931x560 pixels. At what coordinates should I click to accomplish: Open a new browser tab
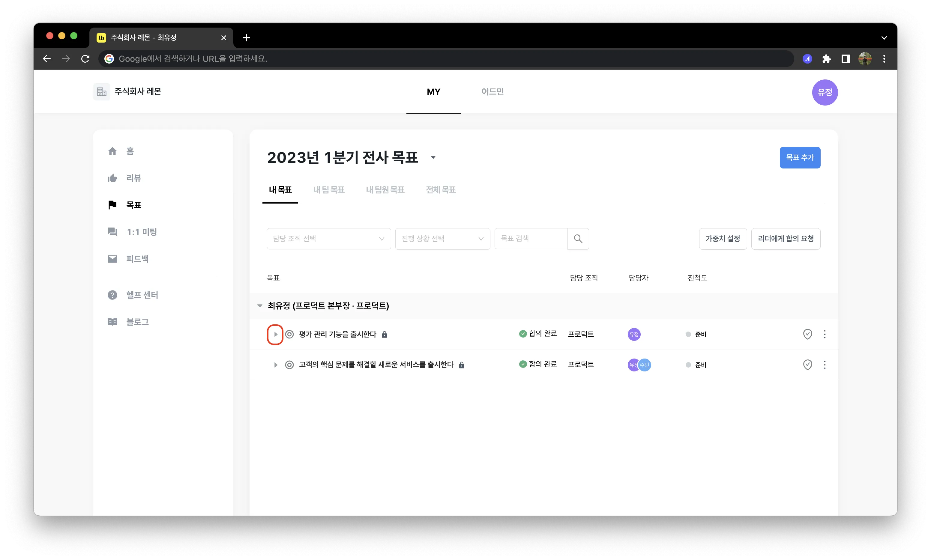pyautogui.click(x=247, y=38)
